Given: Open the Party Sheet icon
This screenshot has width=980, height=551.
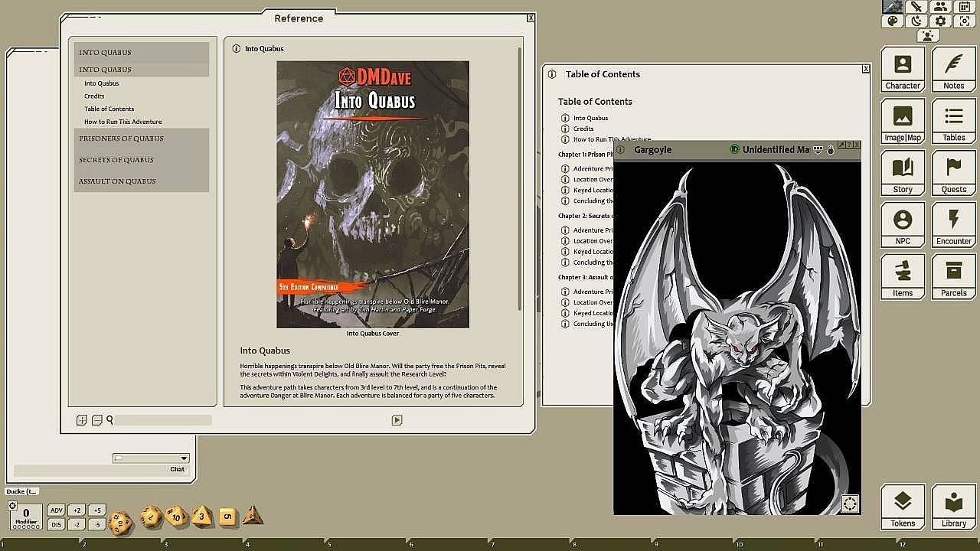Looking at the screenshot, I should (940, 6).
